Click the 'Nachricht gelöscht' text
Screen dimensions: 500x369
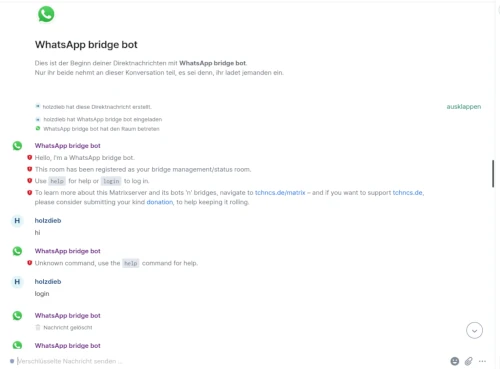[68, 328]
